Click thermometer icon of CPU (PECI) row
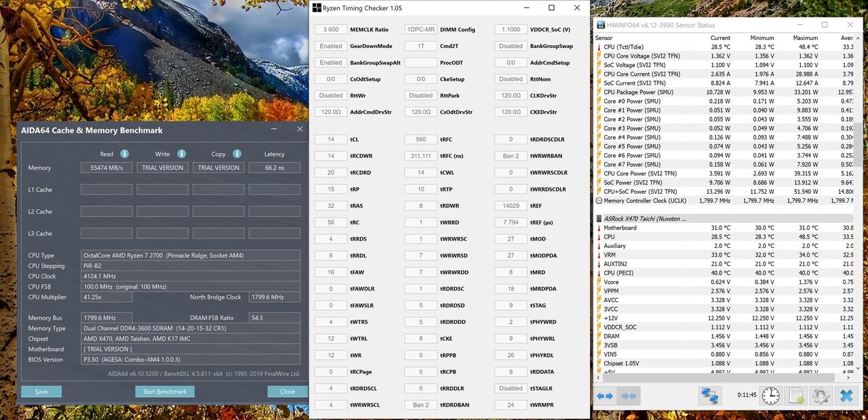The image size is (868, 420). 599,273
